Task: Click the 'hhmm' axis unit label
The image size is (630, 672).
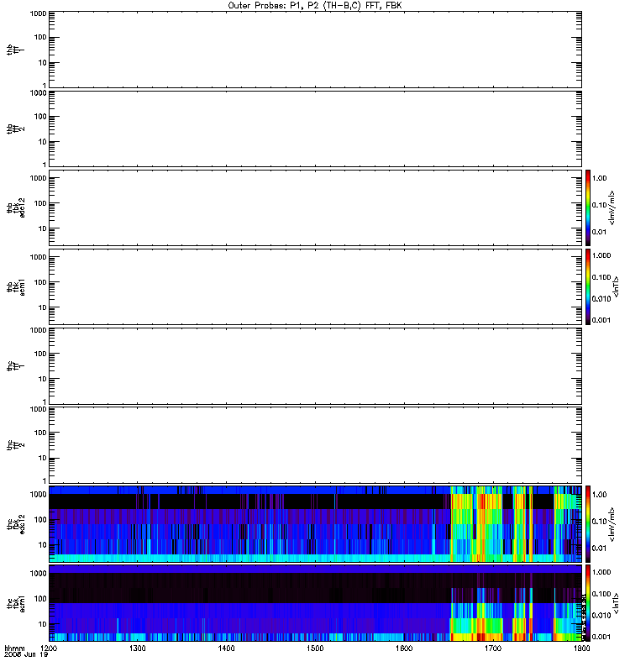Action: (14, 648)
